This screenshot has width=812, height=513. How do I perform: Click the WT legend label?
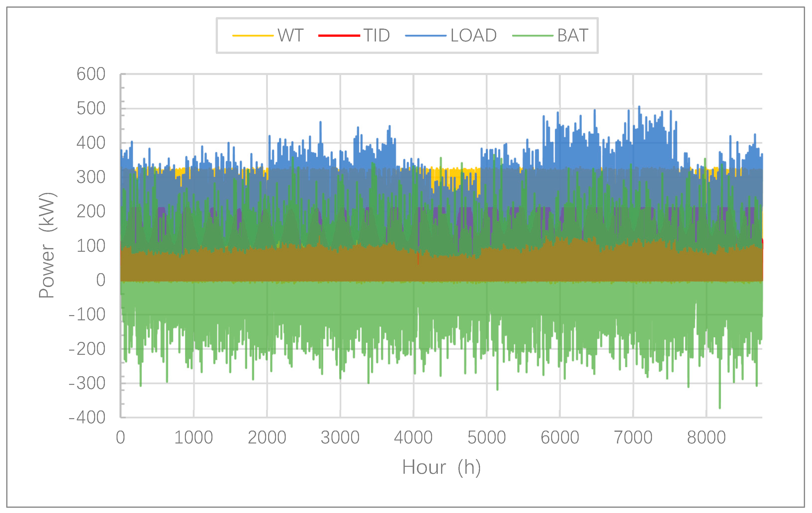(290, 36)
